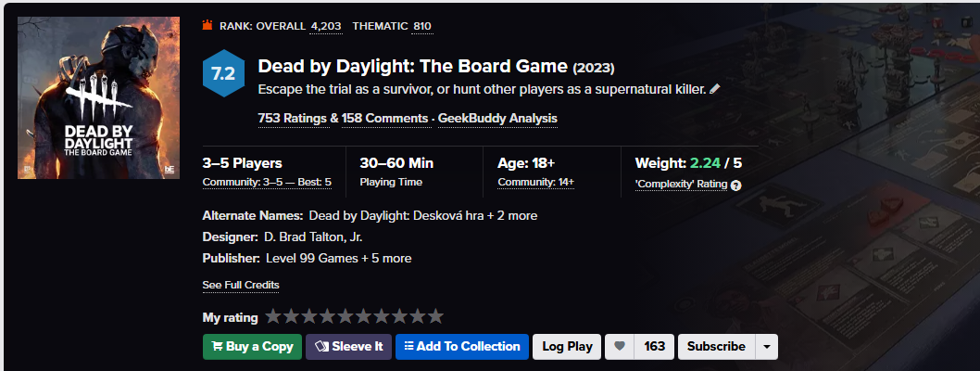The height and width of the screenshot is (371, 980).
Task: Click the 163 fans count
Action: 655,347
